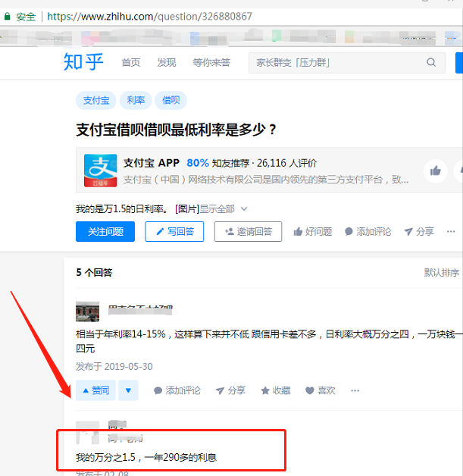Click the 5 个回答 heading
This screenshot has height=476, width=463.
94,272
